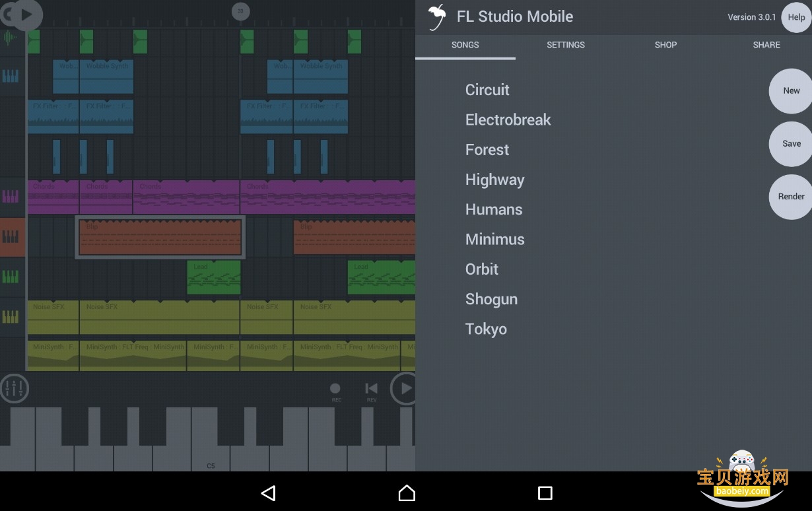Open Android recent apps square

(x=545, y=493)
